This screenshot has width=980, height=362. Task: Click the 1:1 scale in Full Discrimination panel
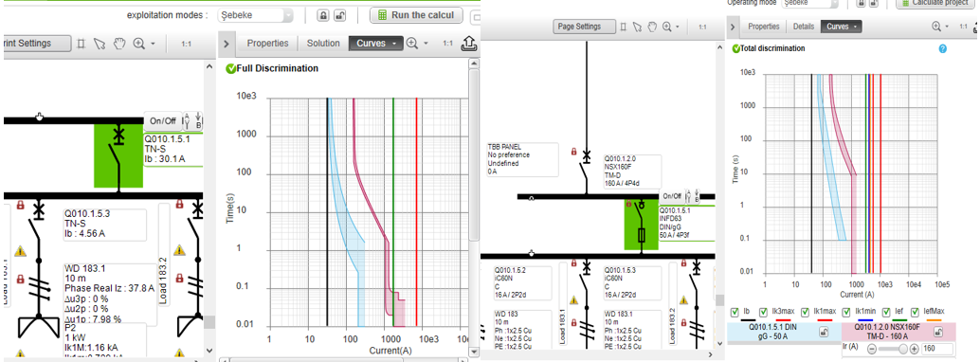click(x=447, y=44)
